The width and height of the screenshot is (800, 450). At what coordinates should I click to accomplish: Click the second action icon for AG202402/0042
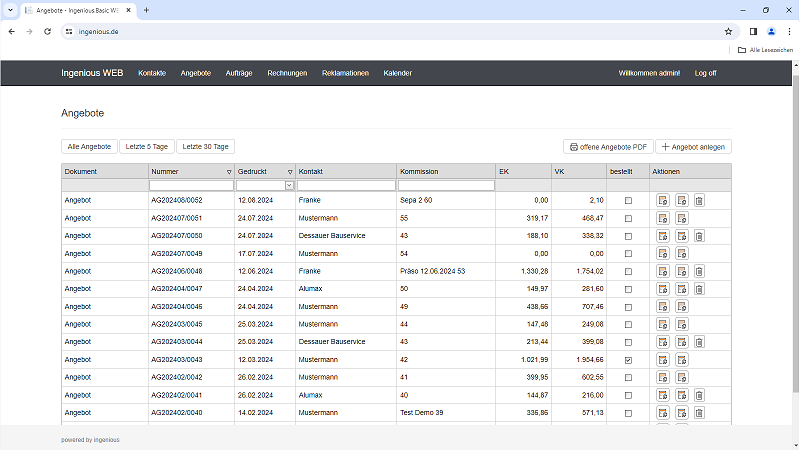(x=682, y=378)
